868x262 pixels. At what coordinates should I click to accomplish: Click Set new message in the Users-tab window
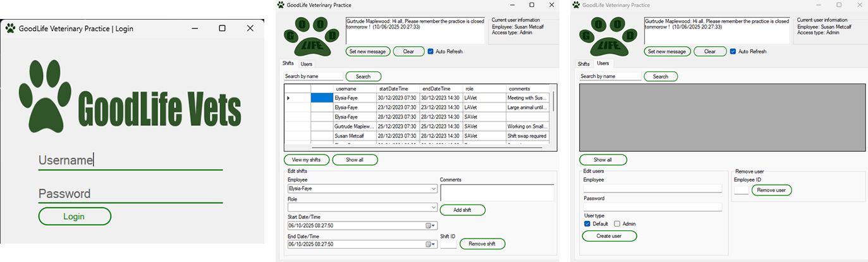pos(668,51)
